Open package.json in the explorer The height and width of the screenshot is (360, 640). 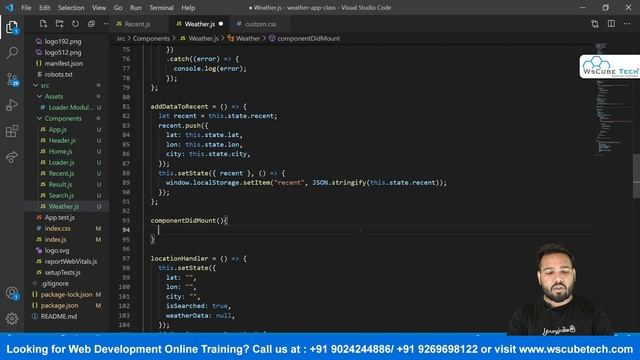[59, 306]
